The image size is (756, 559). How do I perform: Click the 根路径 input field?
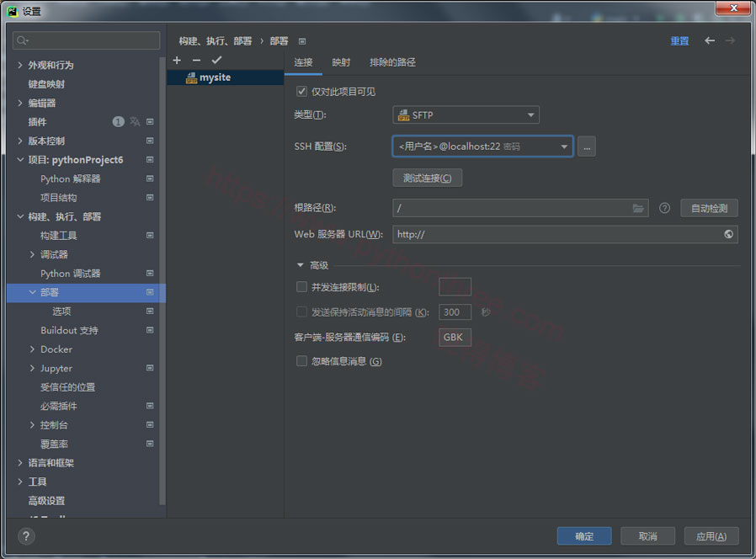520,208
